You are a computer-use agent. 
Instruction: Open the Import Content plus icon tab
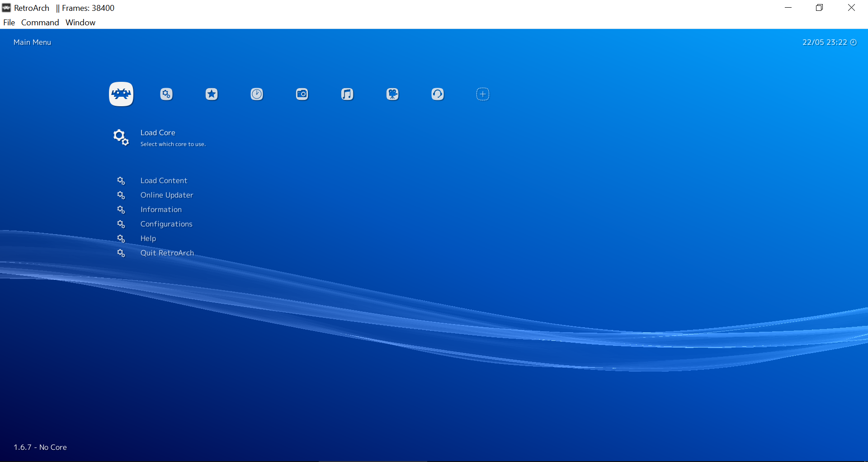point(483,94)
